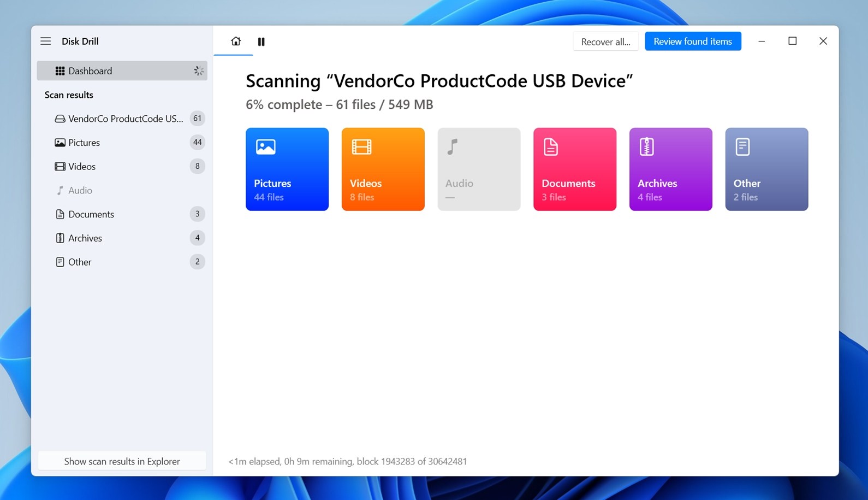Open the hamburger menu beside Disk Drill
The width and height of the screenshot is (868, 500).
[x=46, y=41]
